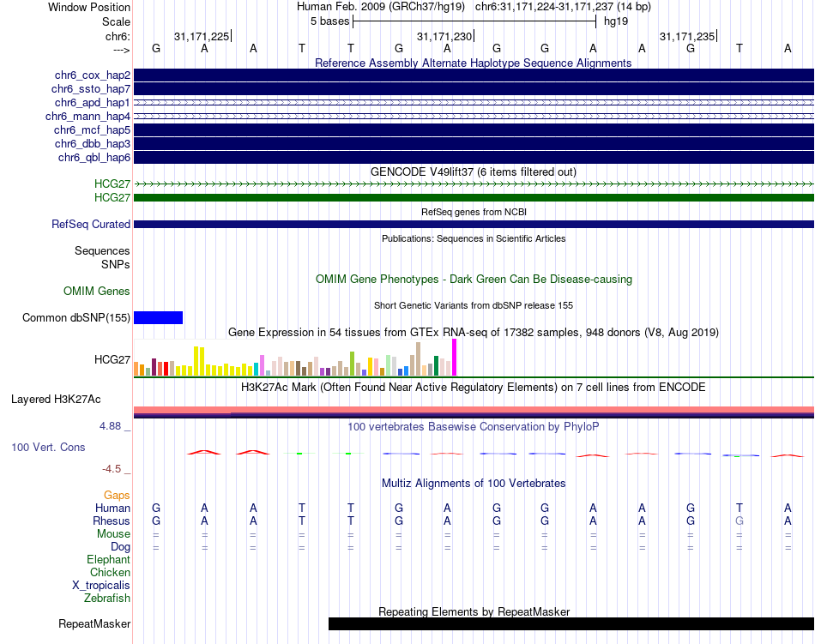Screen dimensions: 815x644
Task: Open Multiz Alignments of 100 Vertebrates title
Action: point(474,483)
